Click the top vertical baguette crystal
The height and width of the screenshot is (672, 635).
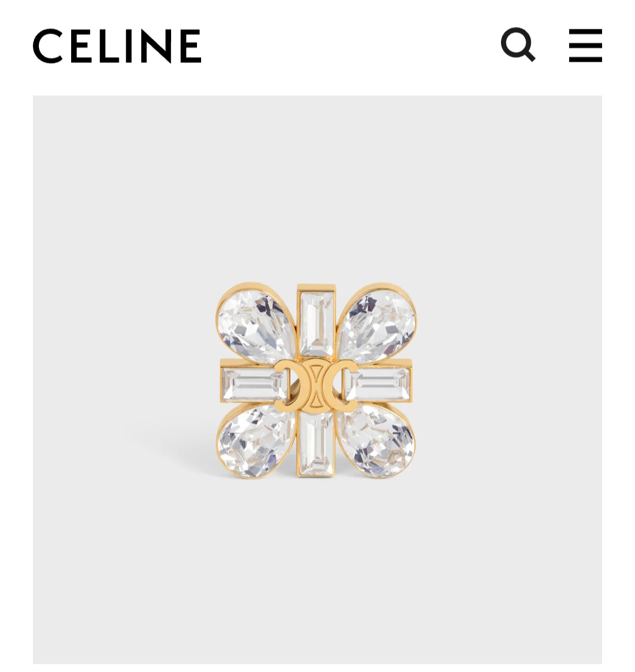[x=316, y=323]
